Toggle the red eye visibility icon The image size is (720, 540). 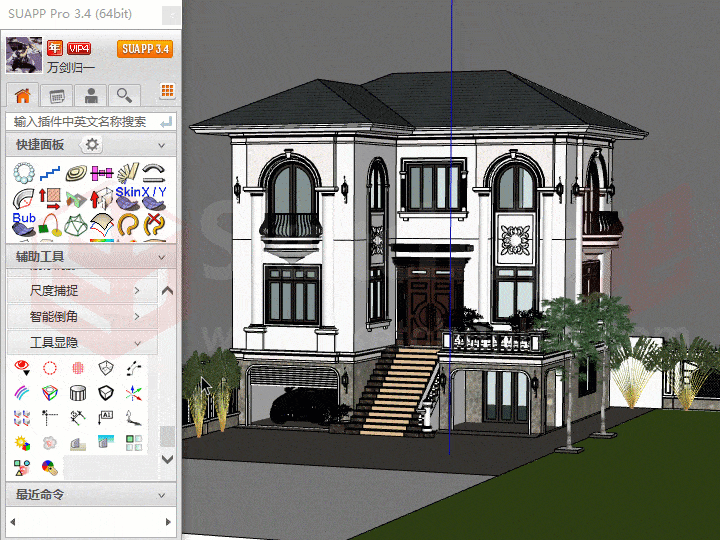coord(22,368)
